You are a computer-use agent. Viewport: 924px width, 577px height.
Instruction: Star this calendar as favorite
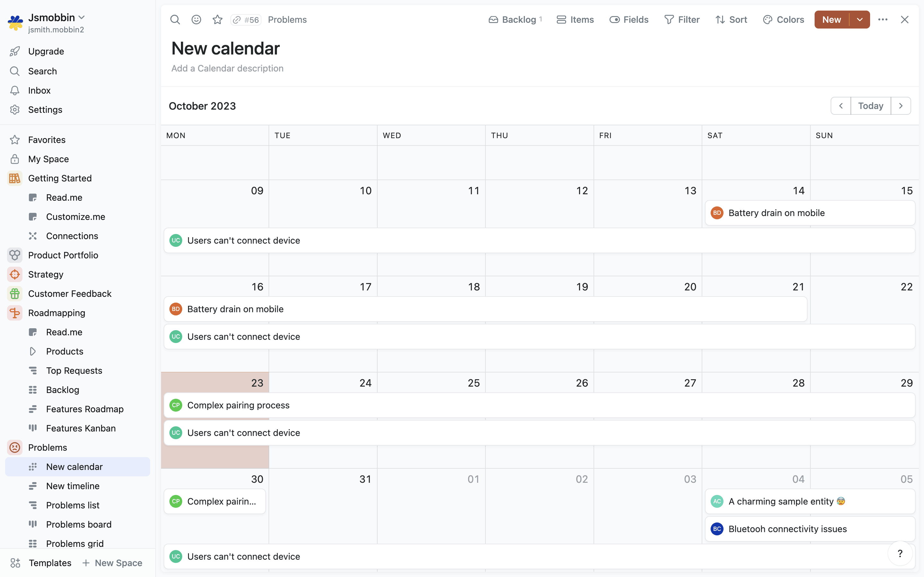217,20
